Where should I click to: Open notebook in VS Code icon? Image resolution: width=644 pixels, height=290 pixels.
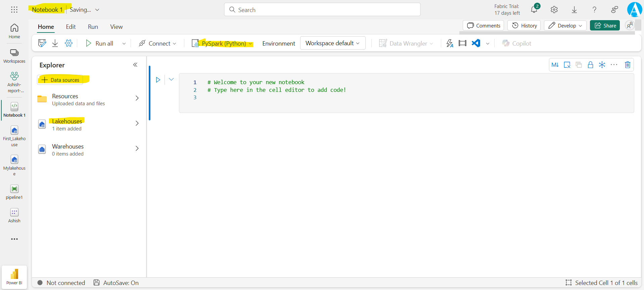[476, 43]
